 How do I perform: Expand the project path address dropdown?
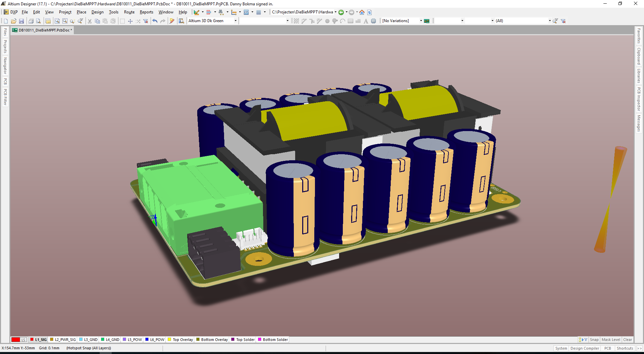[x=335, y=12]
